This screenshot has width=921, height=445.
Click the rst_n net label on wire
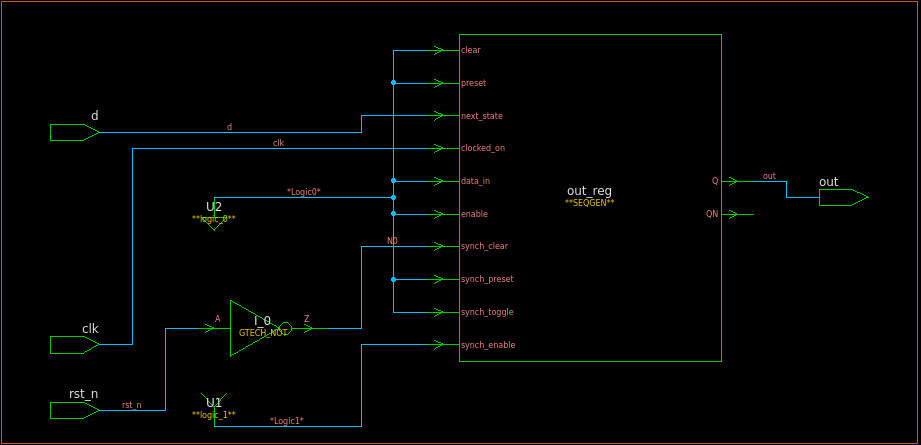132,405
